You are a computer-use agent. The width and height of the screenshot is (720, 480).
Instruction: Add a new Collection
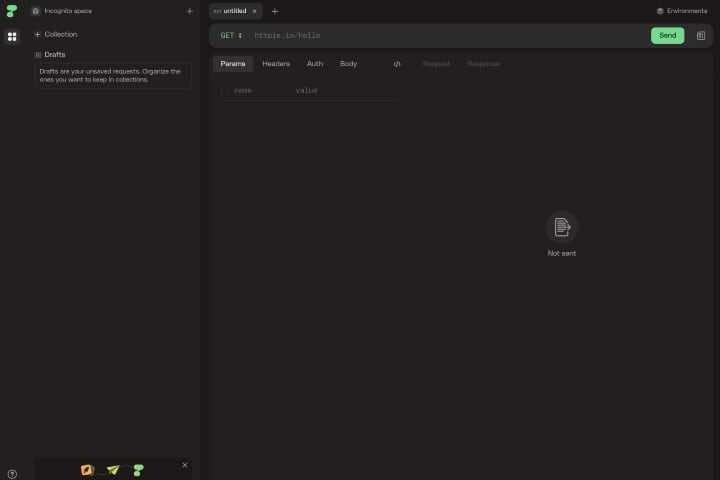[56, 34]
